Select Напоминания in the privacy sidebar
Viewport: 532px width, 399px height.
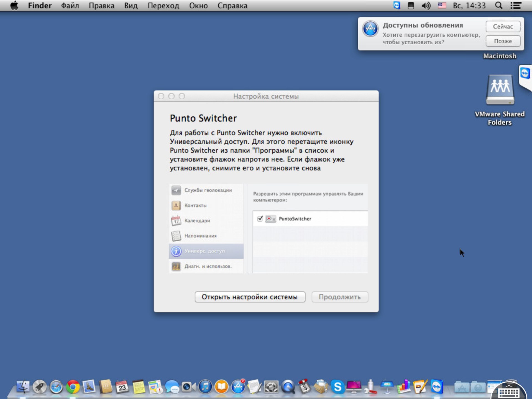pos(206,236)
